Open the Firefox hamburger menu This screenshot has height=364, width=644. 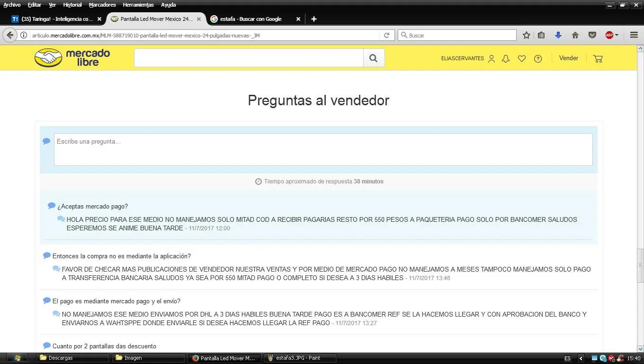[634, 35]
